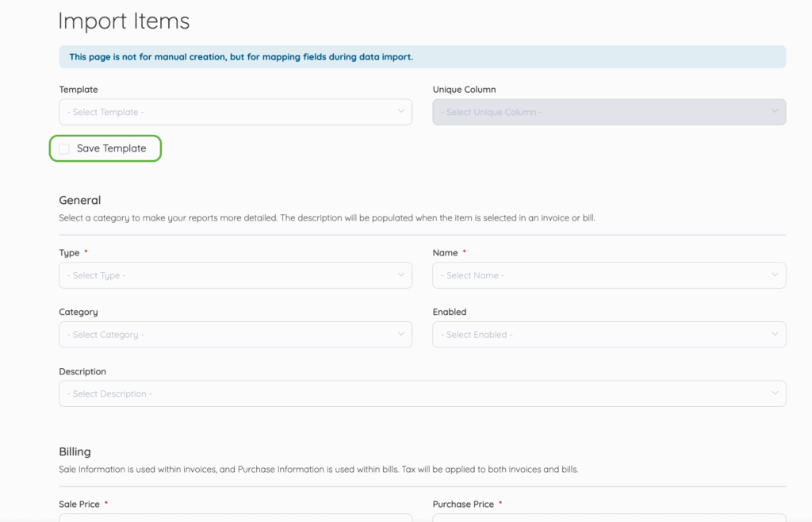Tick the Save Template checkbox
Viewport: 812px width, 522px height.
(64, 149)
